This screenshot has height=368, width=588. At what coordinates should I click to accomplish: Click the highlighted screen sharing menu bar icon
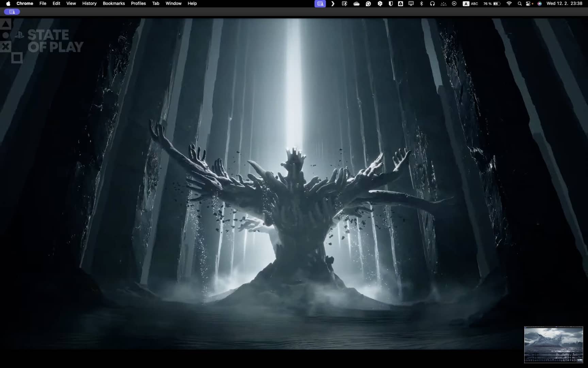pyautogui.click(x=320, y=4)
